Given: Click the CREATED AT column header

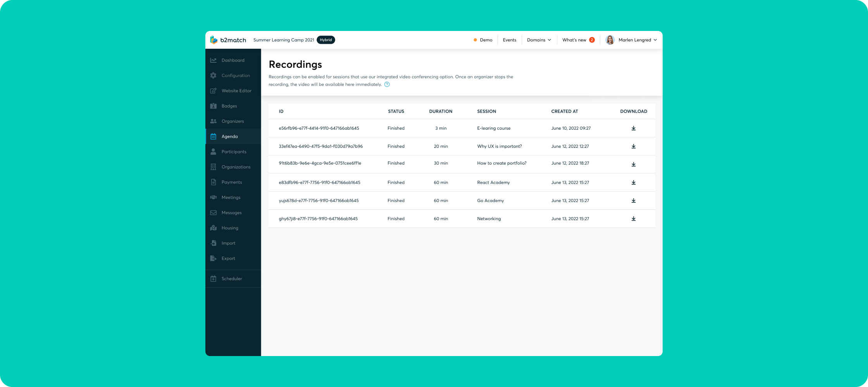Looking at the screenshot, I should [x=565, y=111].
